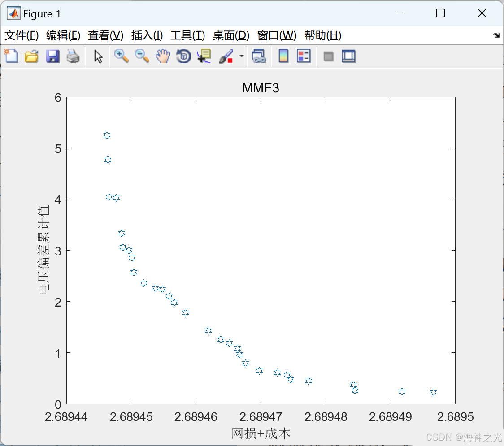This screenshot has width=504, height=446.
Task: Activate the Zoom In tool
Action: [x=121, y=56]
